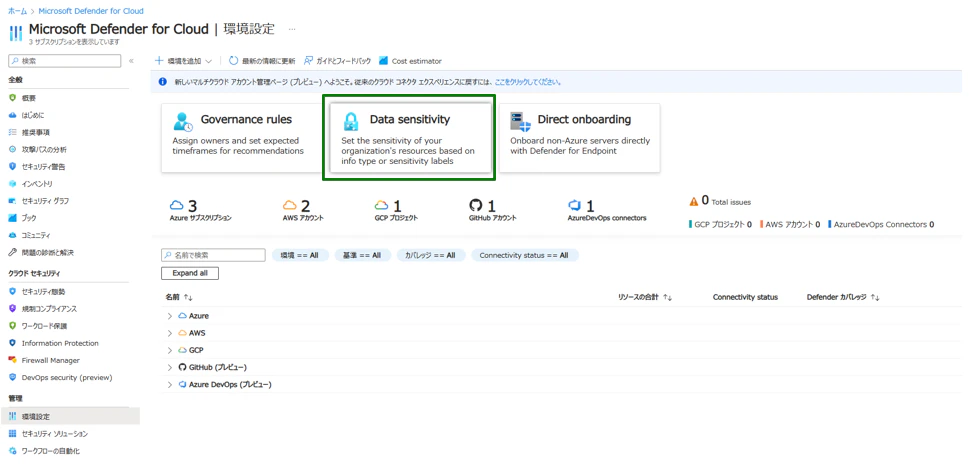
Task: Open the セキュリティ グラフ icon
Action: 12,201
